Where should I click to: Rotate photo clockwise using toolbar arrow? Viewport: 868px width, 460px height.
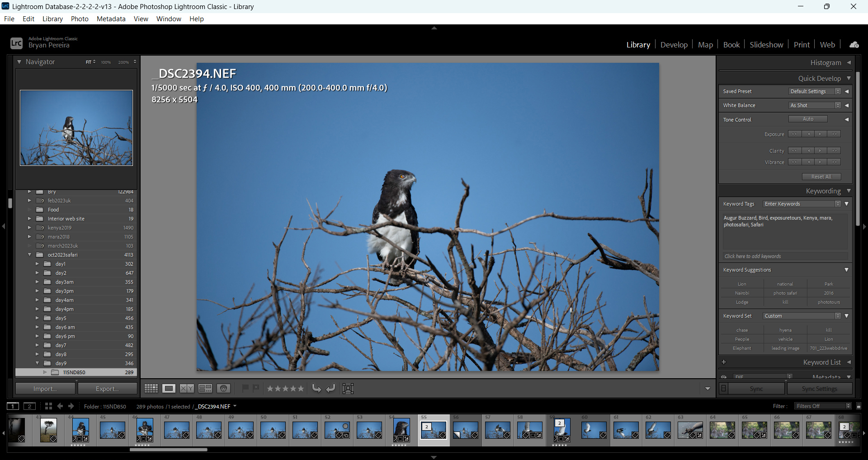tap(331, 389)
